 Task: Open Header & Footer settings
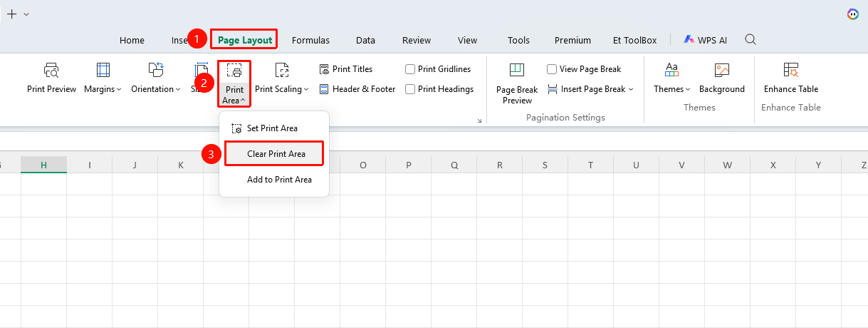click(357, 89)
